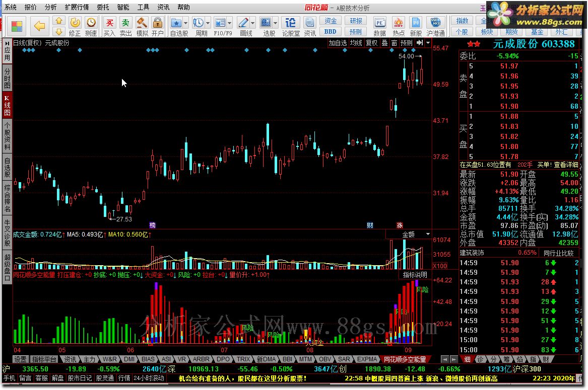Toggle the 复权 price adjustment option
Viewport: 588px width, 390px height.
372,43
